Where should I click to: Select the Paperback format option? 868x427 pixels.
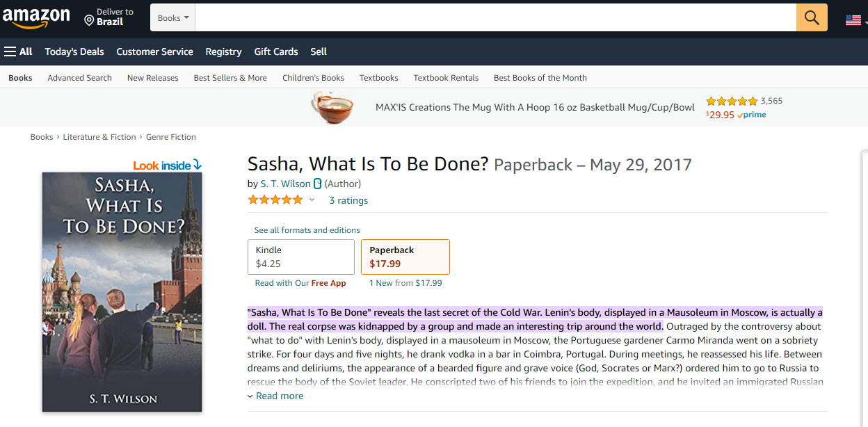[x=405, y=257]
